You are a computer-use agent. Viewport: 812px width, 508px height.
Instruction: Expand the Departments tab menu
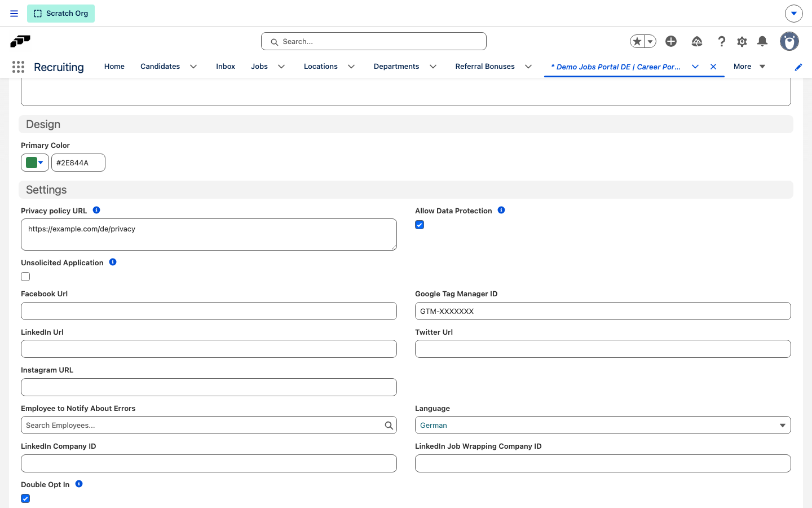(433, 67)
